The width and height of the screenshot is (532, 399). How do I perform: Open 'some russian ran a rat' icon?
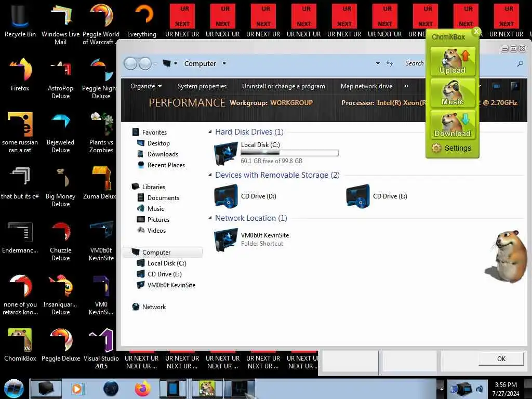coord(20,132)
